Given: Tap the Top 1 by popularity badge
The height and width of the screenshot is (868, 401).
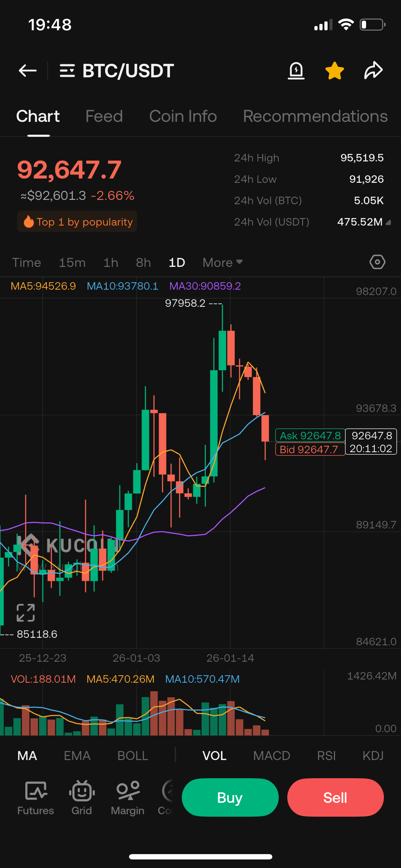Looking at the screenshot, I should [x=77, y=222].
